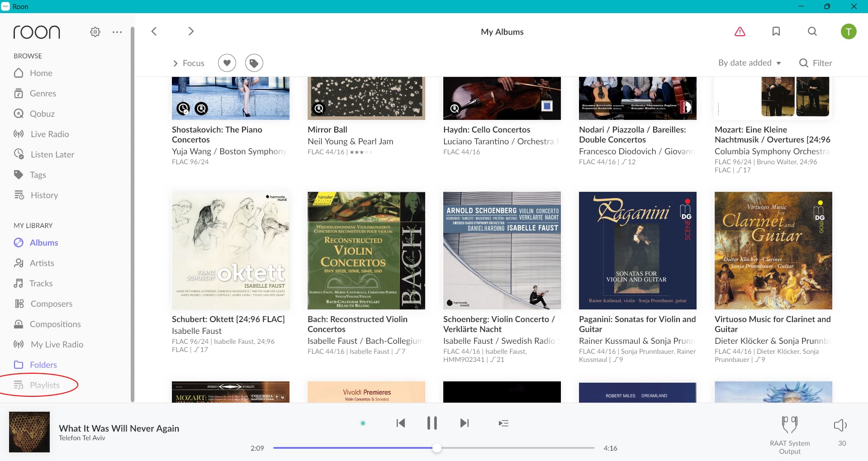Open Bach Reconstructed Violin Concertos cover
Image resolution: width=868 pixels, height=461 pixels.
coord(366,251)
